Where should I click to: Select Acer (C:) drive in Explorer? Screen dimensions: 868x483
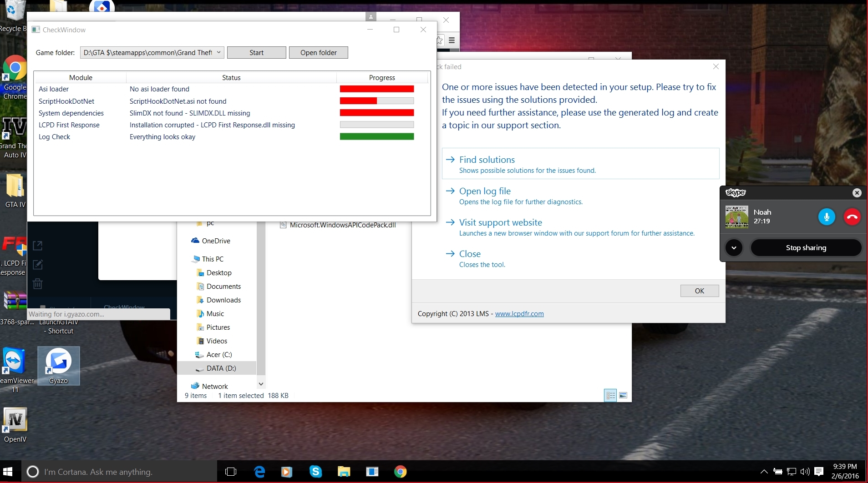(213, 355)
